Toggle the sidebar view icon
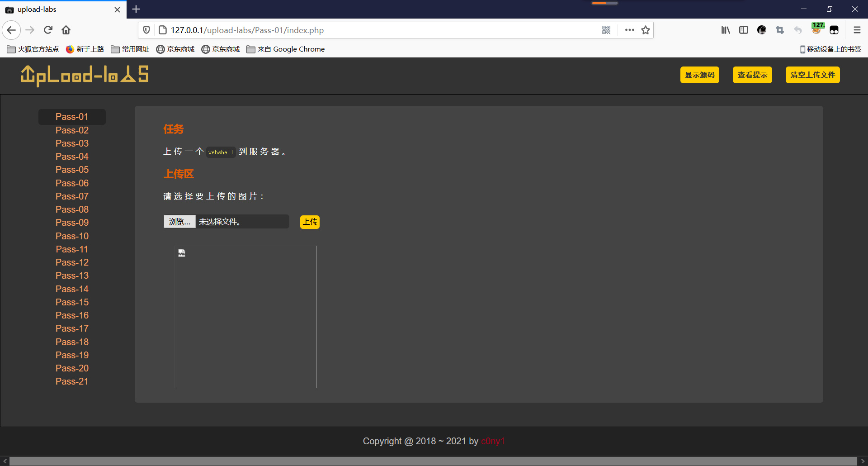Image resolution: width=868 pixels, height=466 pixels. [744, 30]
